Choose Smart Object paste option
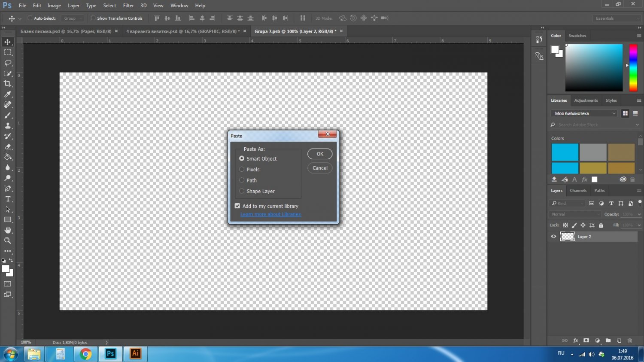 tap(258, 158)
